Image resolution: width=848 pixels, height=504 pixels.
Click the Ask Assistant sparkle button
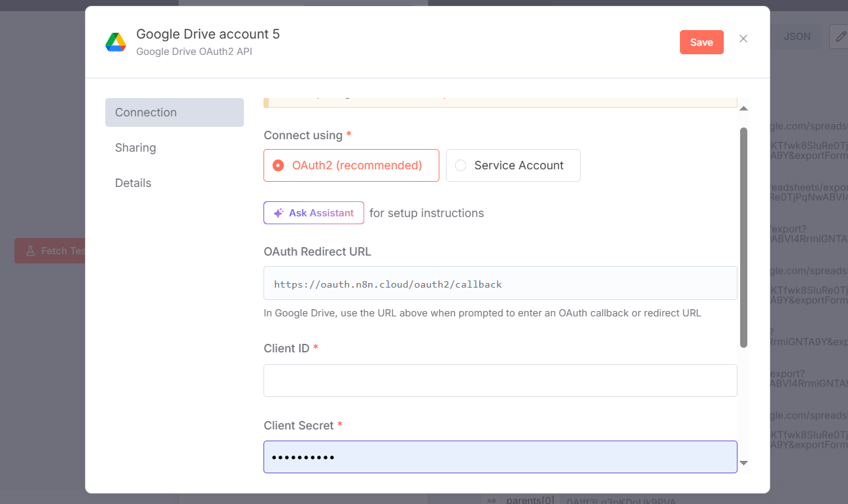pos(314,213)
